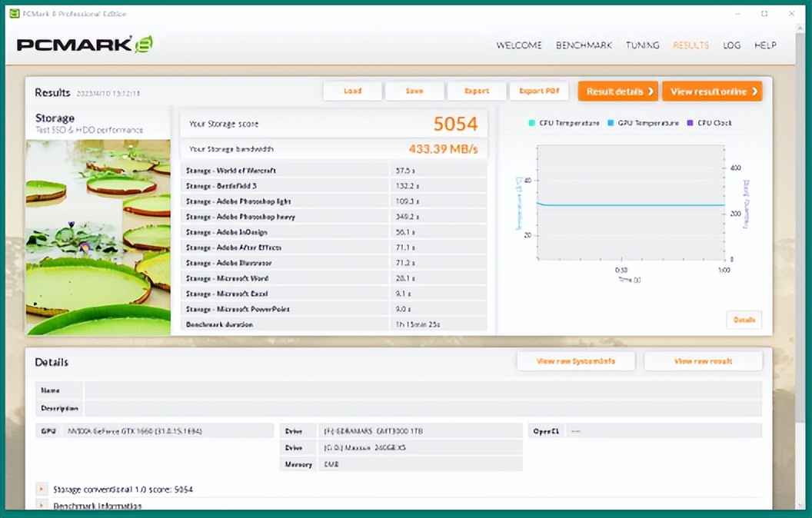Click the PCMark 8 title bar app icon

(14, 14)
